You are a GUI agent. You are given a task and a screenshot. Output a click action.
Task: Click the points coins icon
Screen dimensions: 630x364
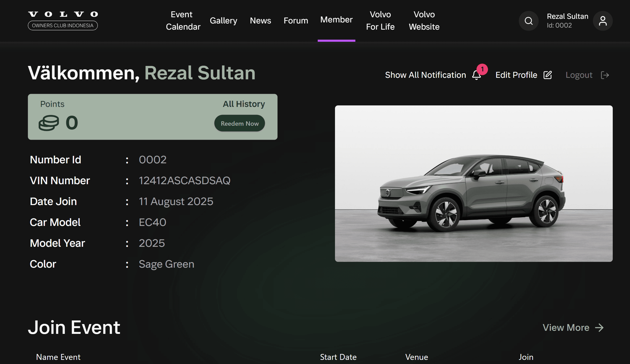[x=49, y=123]
